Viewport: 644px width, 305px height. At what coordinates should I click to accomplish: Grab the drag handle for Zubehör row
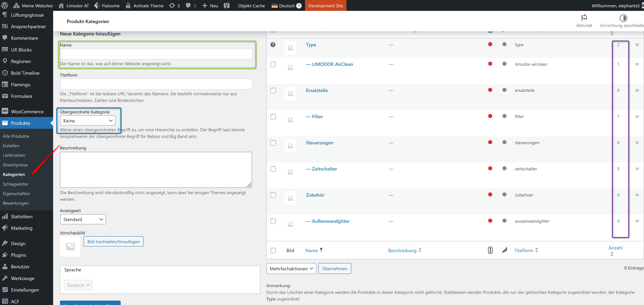pos(637,195)
